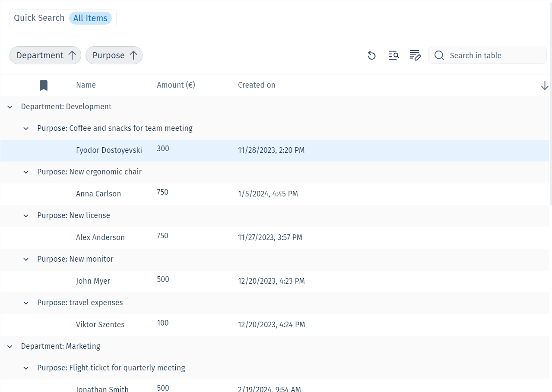Click the bookmark column header icon
Image resolution: width=552 pixels, height=392 pixels.
44,85
